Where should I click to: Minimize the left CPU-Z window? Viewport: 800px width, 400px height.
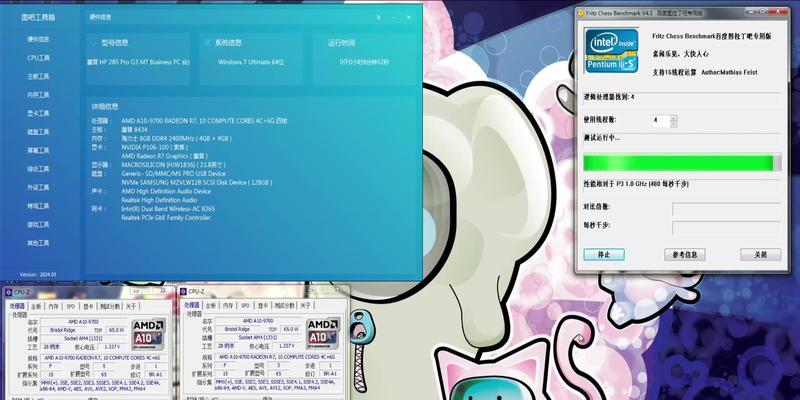(x=136, y=291)
